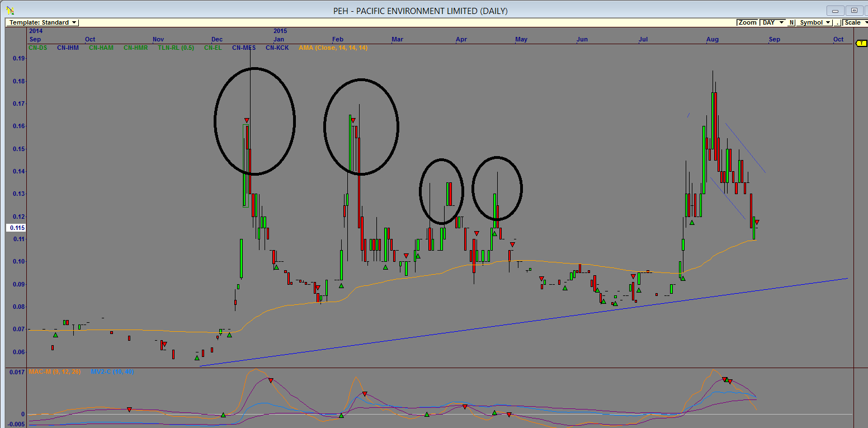The height and width of the screenshot is (428, 868).
Task: Click the 2015 year label
Action: [x=280, y=31]
